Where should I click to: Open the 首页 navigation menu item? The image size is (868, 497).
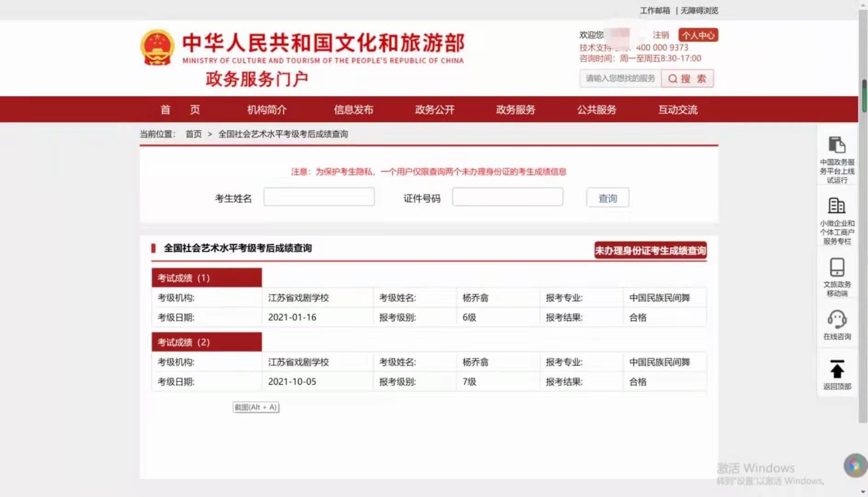[x=180, y=110]
